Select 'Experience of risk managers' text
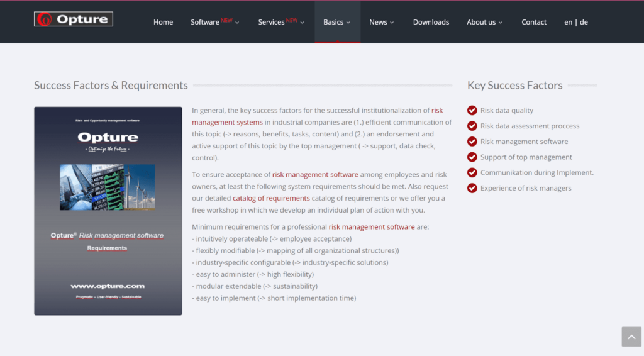Image resolution: width=644 pixels, height=356 pixels. coord(526,188)
